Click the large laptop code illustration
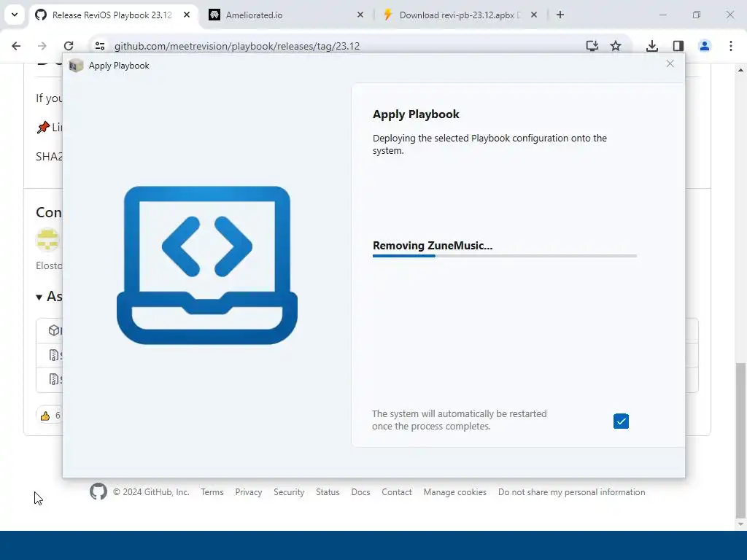The image size is (747, 560). click(x=206, y=265)
